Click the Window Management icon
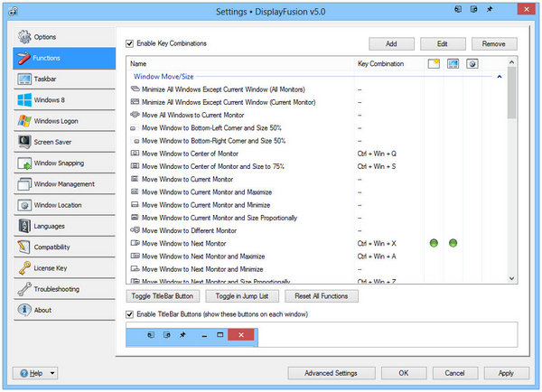This screenshot has height=392, width=542. click(24, 184)
